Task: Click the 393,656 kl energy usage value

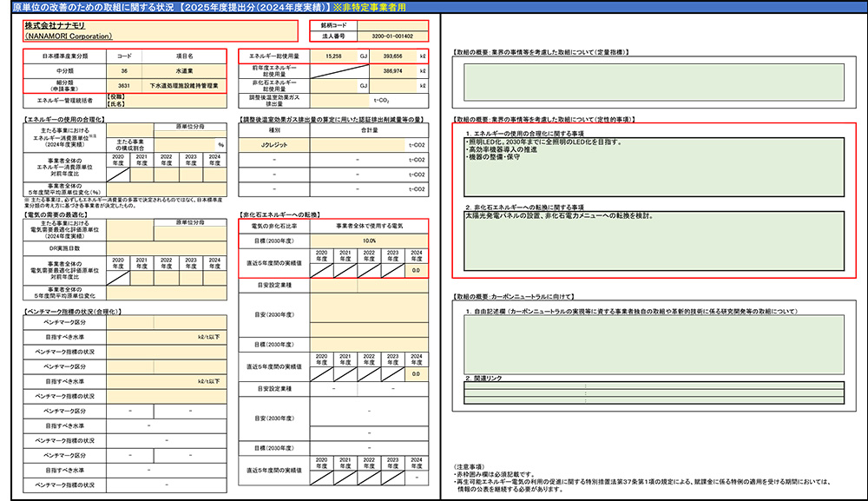Action: (x=391, y=56)
